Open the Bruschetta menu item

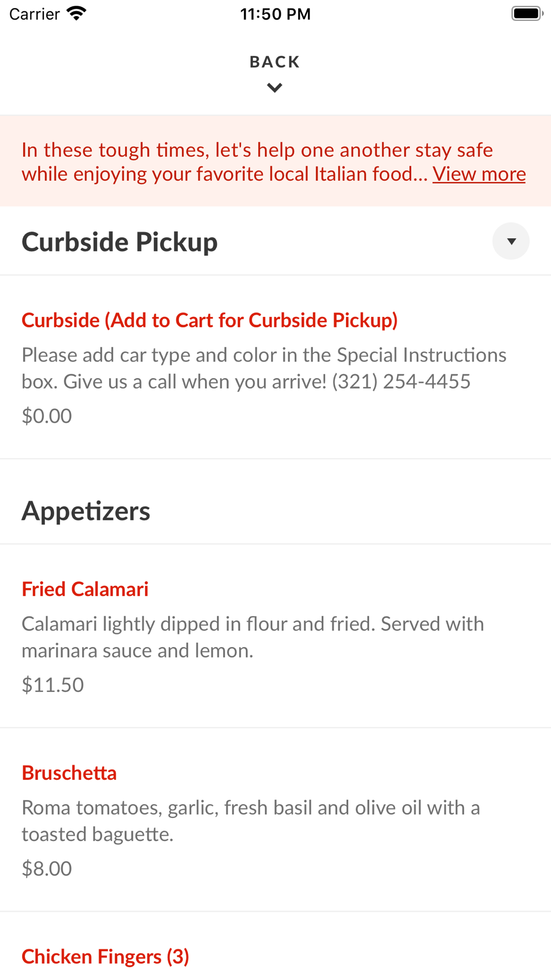tap(69, 773)
